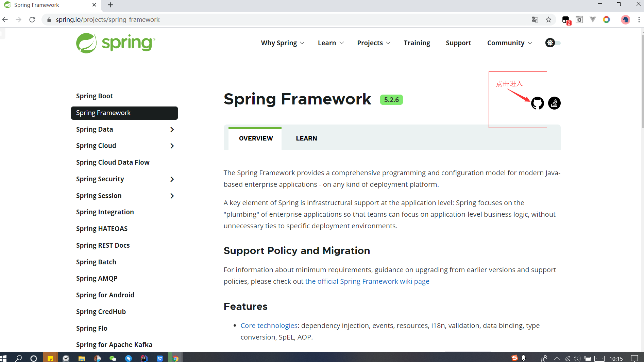Open the official Spring Framework wiki page

pyautogui.click(x=367, y=281)
